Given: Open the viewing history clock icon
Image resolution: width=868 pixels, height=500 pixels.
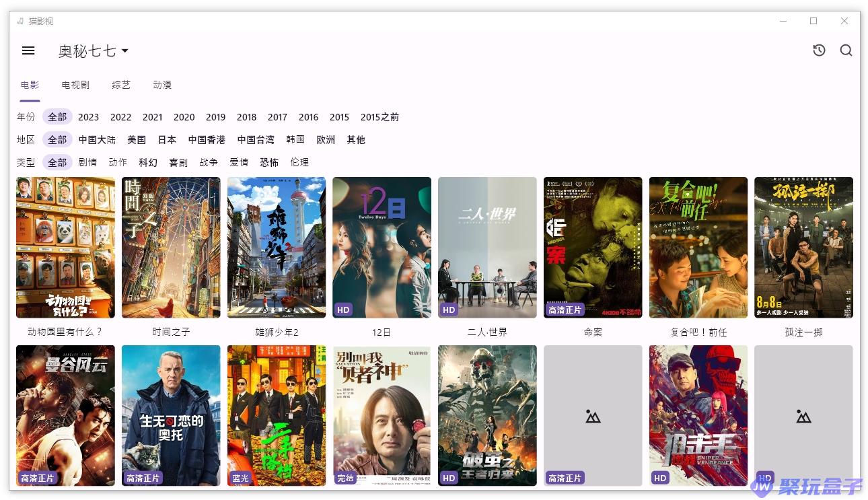Looking at the screenshot, I should pos(819,50).
